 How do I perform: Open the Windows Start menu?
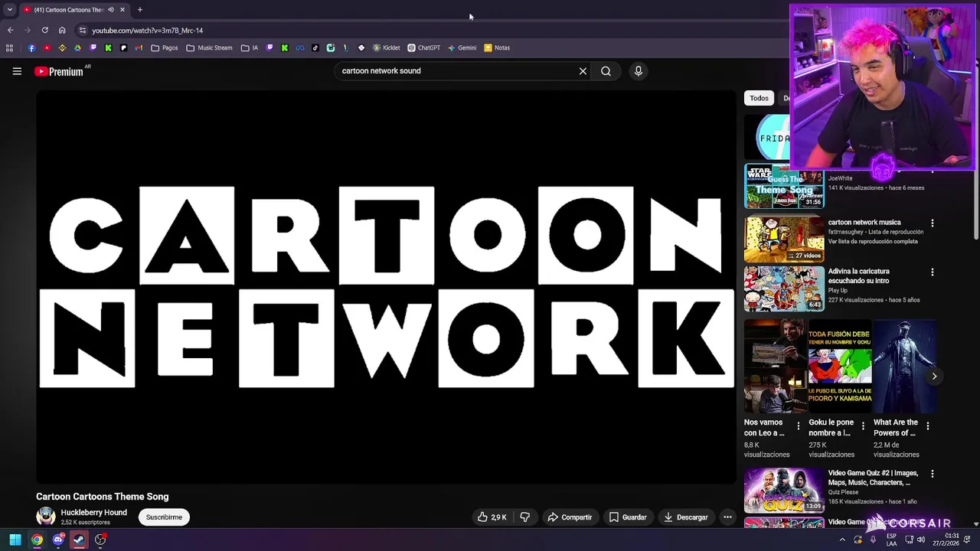point(15,540)
